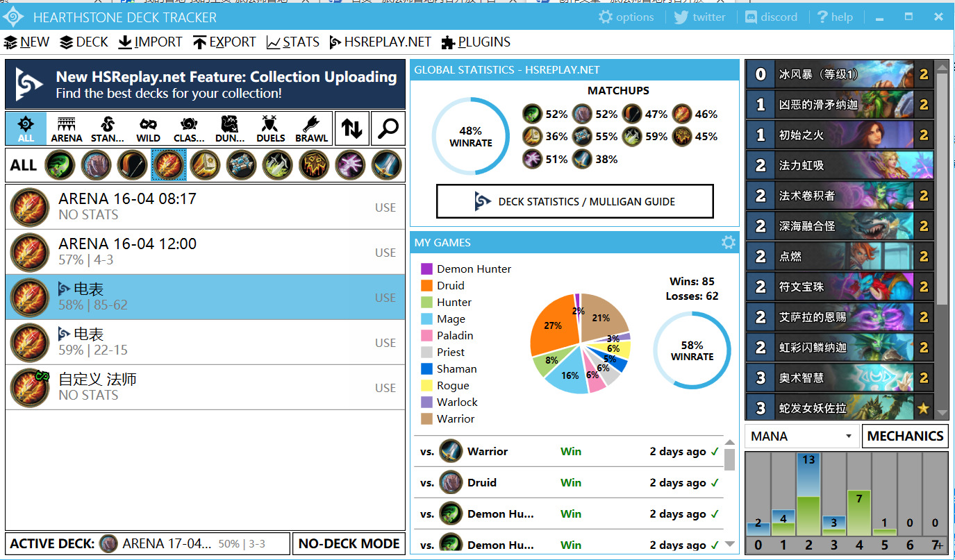Filter decks by Druid class icon
The image size is (955, 560).
96,165
